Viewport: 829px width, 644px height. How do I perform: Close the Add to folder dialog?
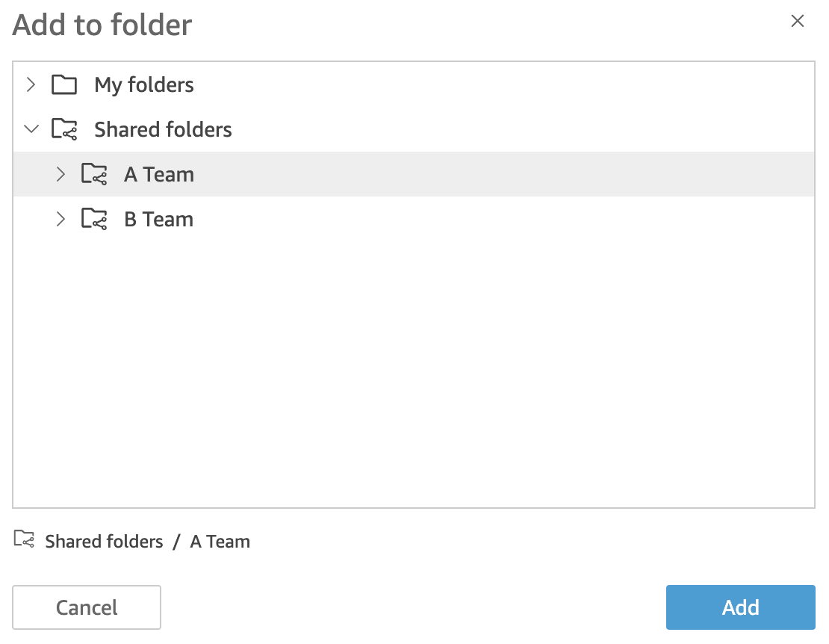[x=798, y=21]
